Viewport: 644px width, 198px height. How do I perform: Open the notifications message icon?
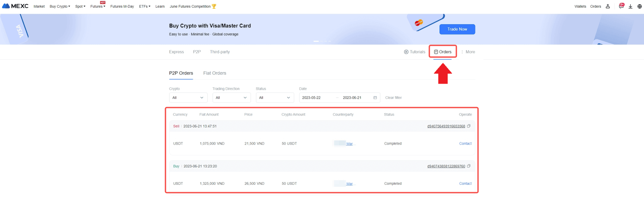[621, 6]
